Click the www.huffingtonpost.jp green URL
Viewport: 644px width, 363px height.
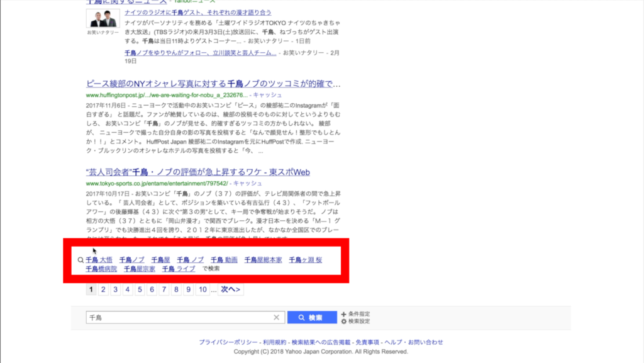coord(167,95)
